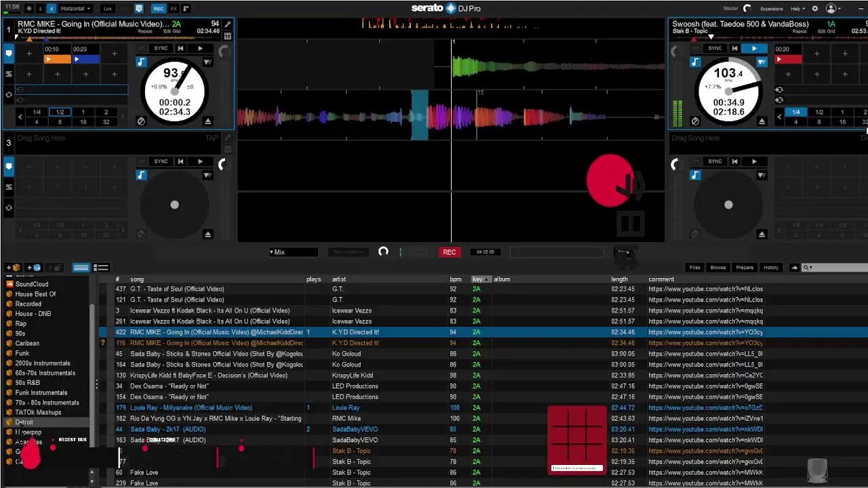Click slip mode icon on Swoosh deck
The width and height of the screenshot is (868, 488).
(695, 121)
